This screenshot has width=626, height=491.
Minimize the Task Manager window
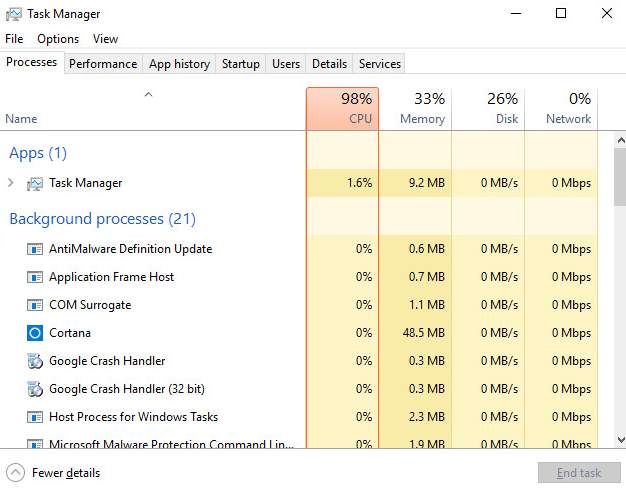click(516, 14)
